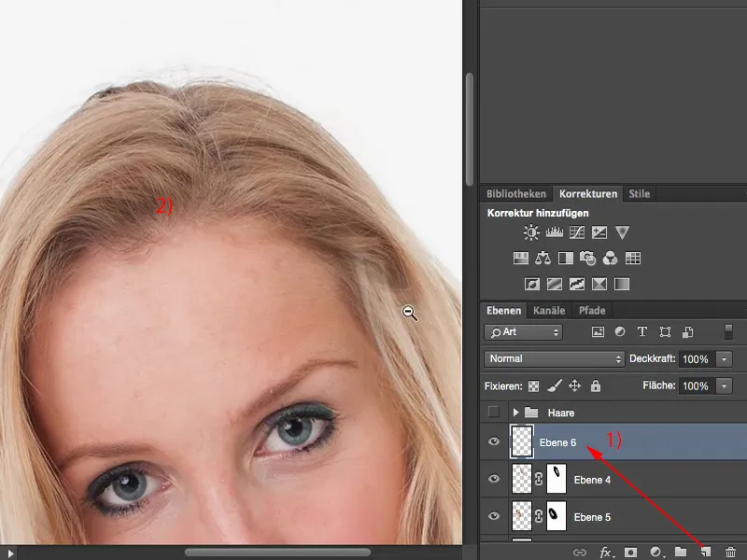Add a Color Balance adjustment
This screenshot has height=560, width=747.
[543, 259]
